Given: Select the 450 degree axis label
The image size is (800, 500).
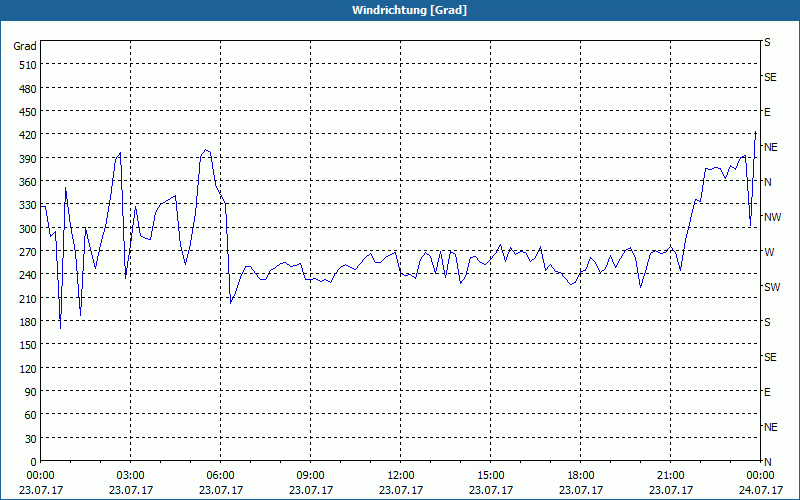Looking at the screenshot, I should coord(28,112).
